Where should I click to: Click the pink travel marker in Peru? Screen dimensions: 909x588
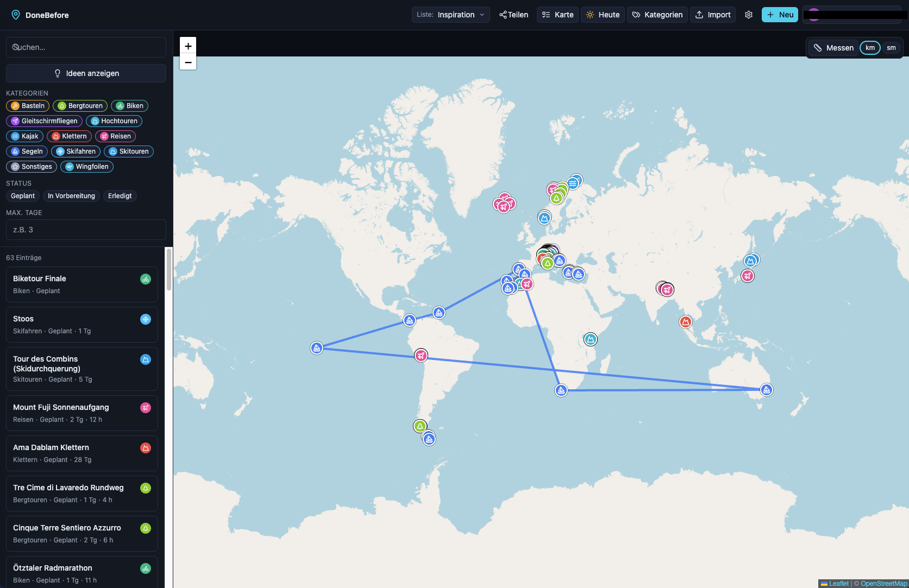point(421,356)
